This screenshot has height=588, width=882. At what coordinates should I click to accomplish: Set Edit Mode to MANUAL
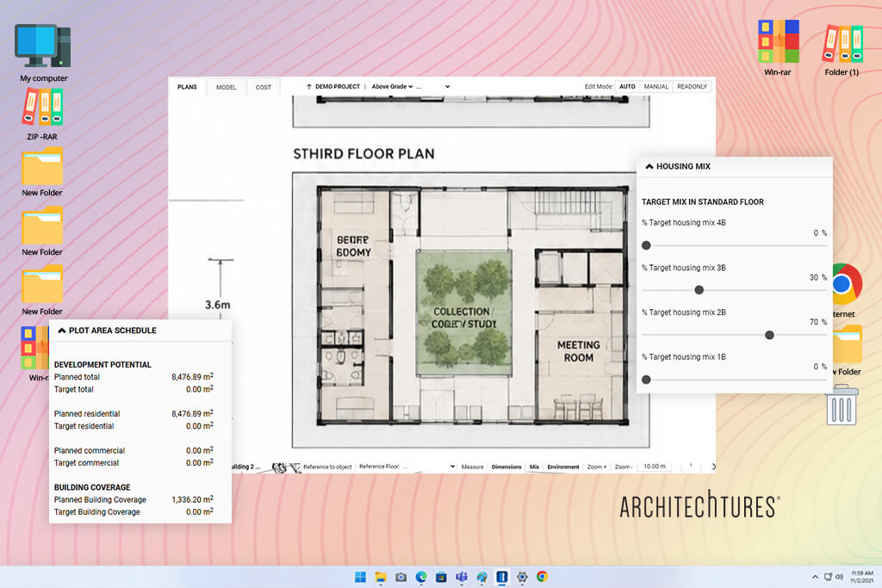[655, 87]
